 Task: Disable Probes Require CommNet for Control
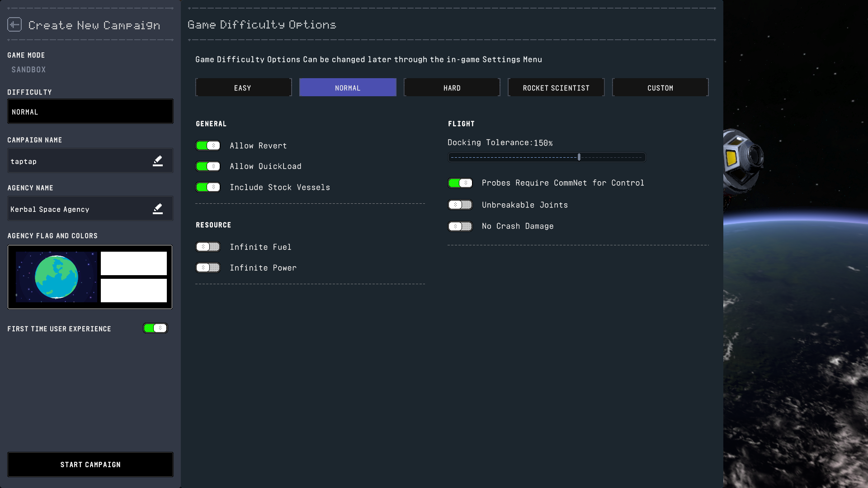460,183
